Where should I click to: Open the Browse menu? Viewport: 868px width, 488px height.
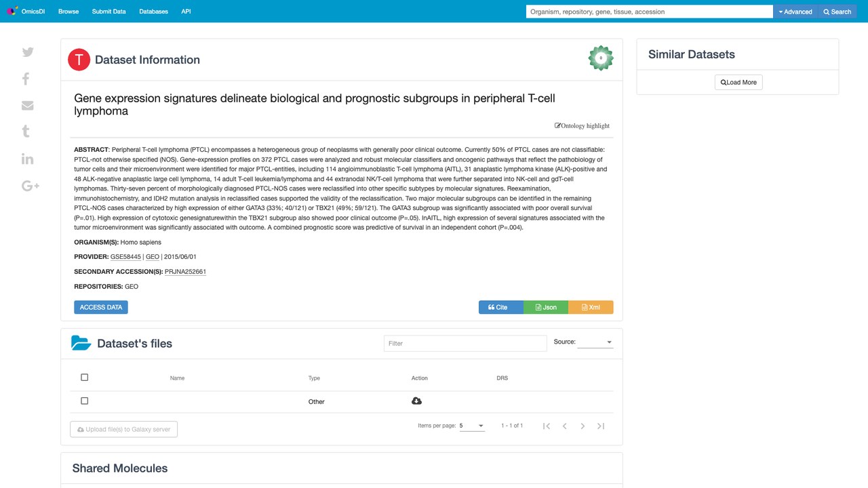[x=68, y=12]
